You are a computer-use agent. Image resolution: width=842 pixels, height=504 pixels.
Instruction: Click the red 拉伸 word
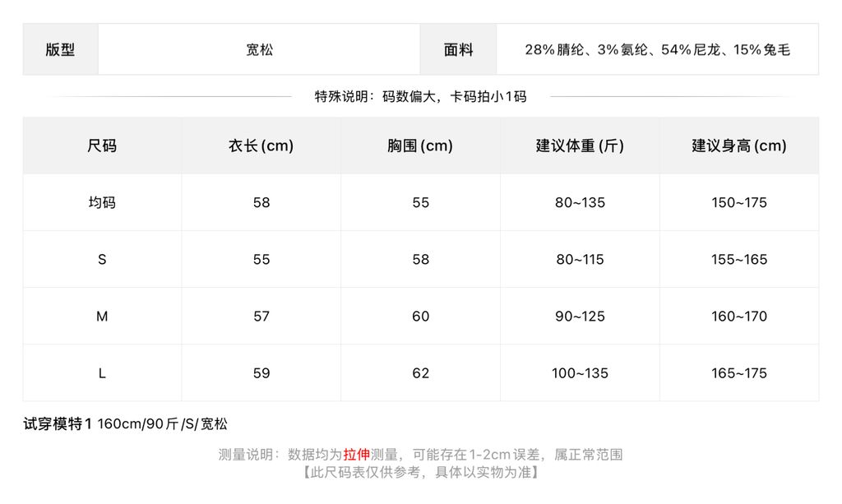pos(357,455)
